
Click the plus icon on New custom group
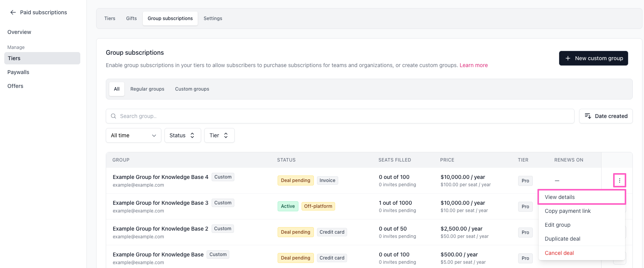568,58
